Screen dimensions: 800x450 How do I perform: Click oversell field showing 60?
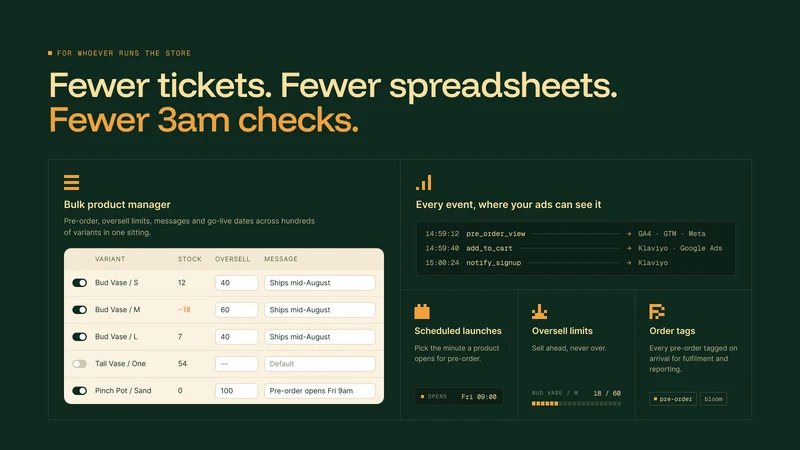[236, 310]
